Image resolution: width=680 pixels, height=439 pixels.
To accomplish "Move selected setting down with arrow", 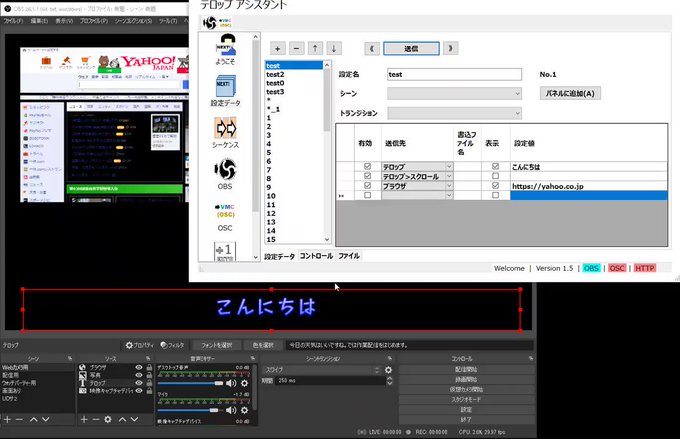I will [334, 48].
